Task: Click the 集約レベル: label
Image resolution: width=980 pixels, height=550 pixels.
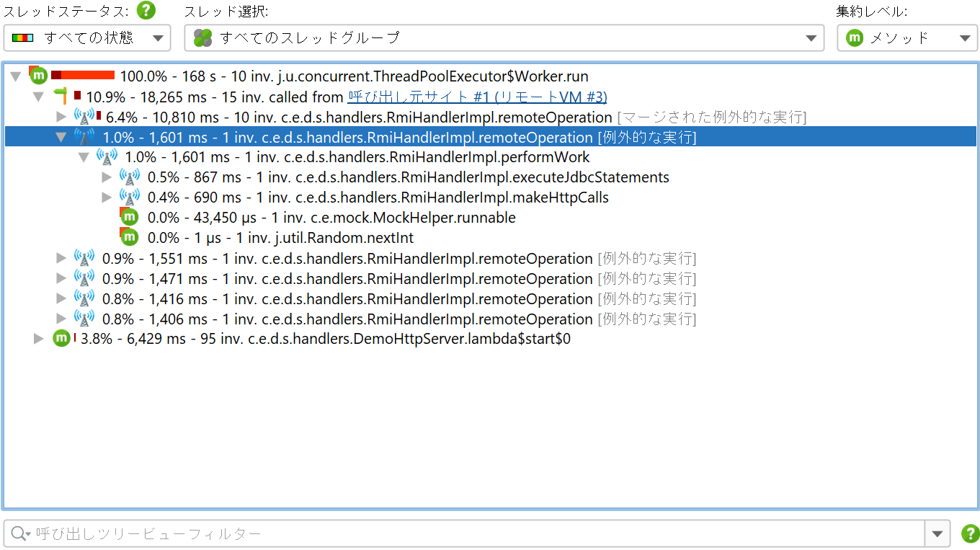Action: (872, 12)
